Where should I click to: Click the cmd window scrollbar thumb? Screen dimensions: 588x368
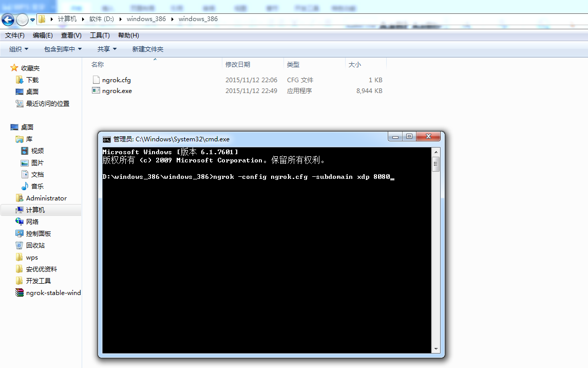click(x=436, y=164)
